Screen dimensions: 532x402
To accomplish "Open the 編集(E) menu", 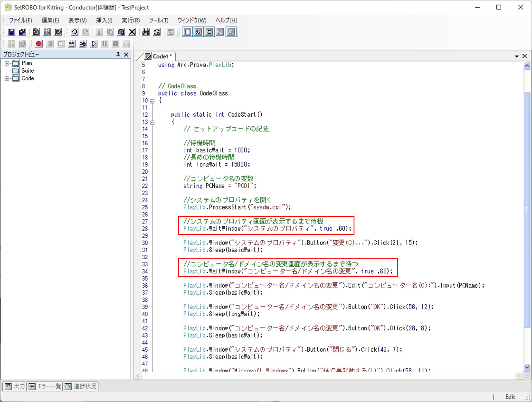I will click(50, 20).
